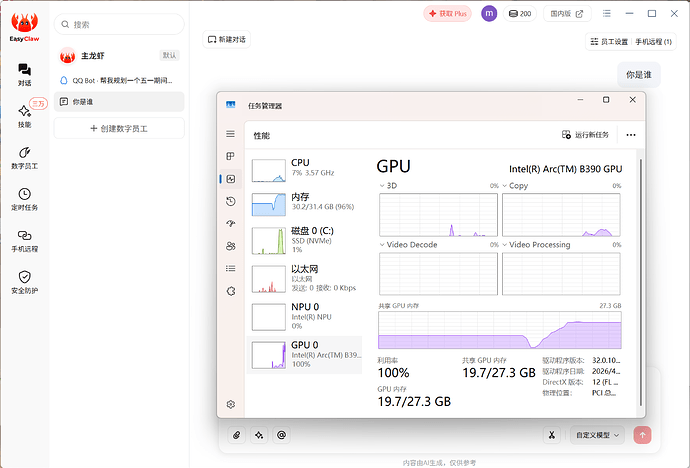Screen dimensions: 690x468
Task: Click 创建数字员工 button
Action: tap(119, 128)
